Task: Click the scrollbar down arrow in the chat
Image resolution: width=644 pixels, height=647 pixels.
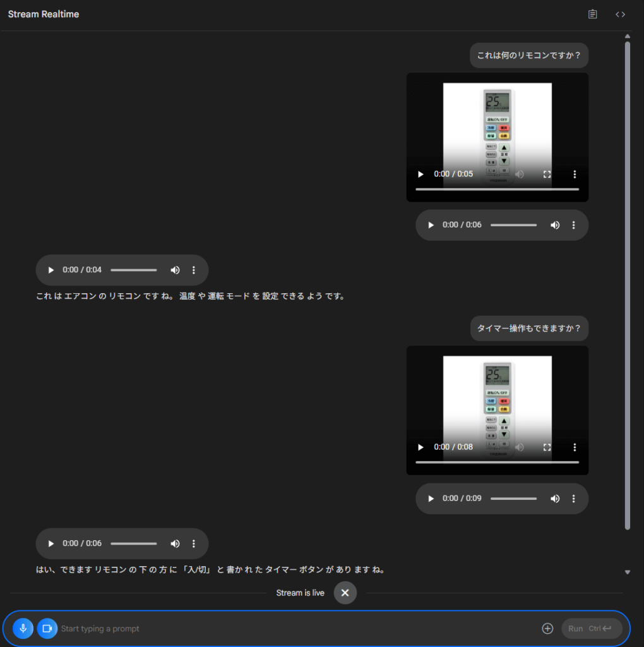Action: point(627,572)
